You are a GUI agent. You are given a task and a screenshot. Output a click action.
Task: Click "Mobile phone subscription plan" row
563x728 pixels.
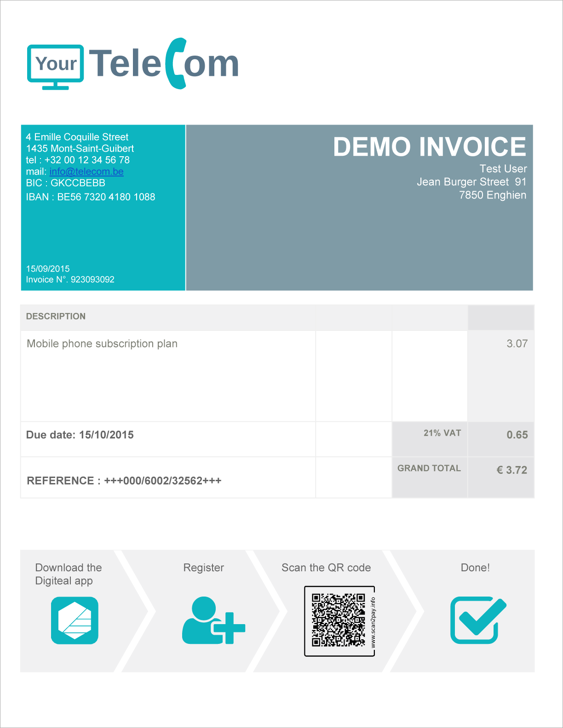click(102, 344)
